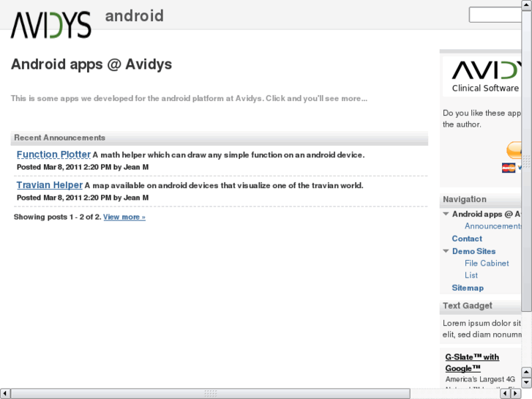Viewport: 532px width, 399px height.
Task: Open the Function Plotter announcement
Action: click(x=53, y=154)
